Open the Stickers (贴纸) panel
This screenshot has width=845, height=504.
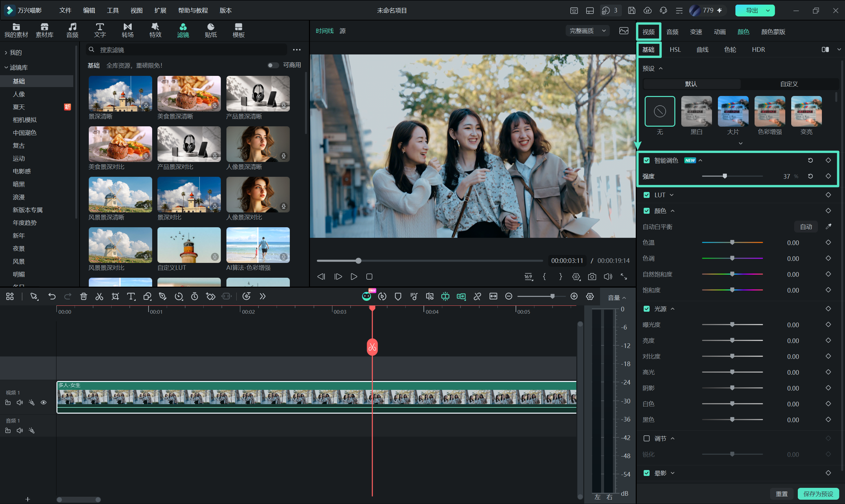211,30
